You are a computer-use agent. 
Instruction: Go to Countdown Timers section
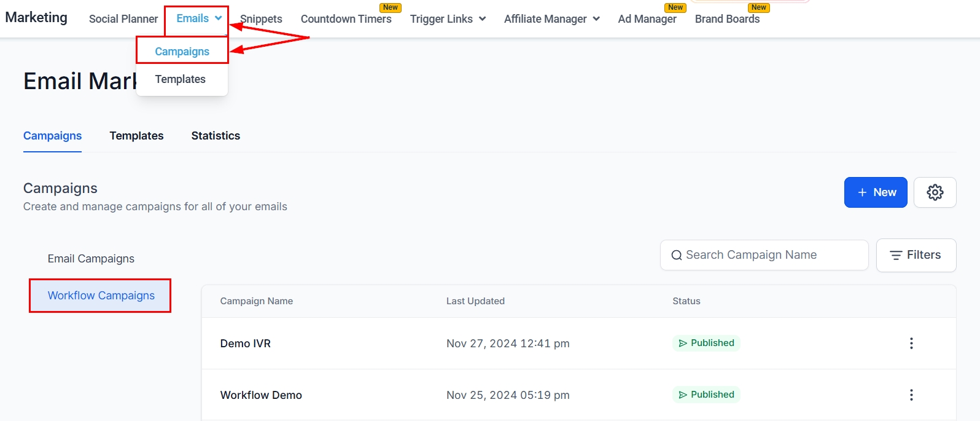click(346, 19)
